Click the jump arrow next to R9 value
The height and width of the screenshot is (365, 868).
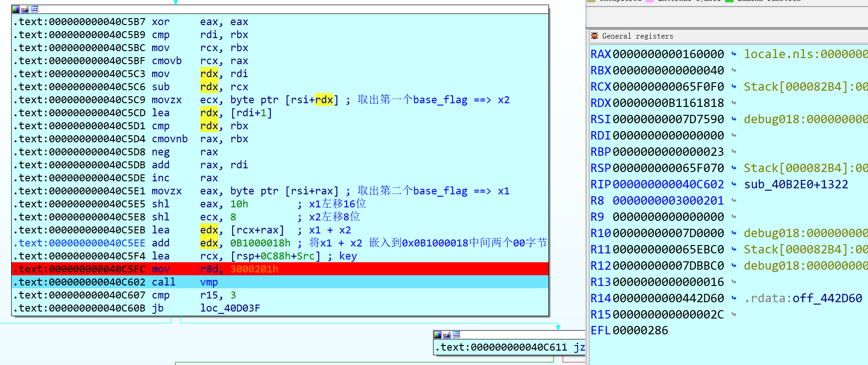point(734,217)
